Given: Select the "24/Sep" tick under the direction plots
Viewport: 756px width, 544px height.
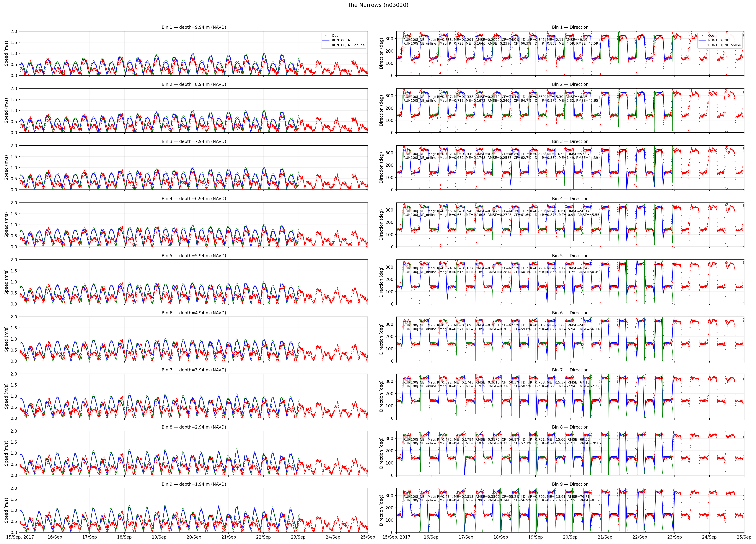Looking at the screenshot, I should (x=709, y=537).
